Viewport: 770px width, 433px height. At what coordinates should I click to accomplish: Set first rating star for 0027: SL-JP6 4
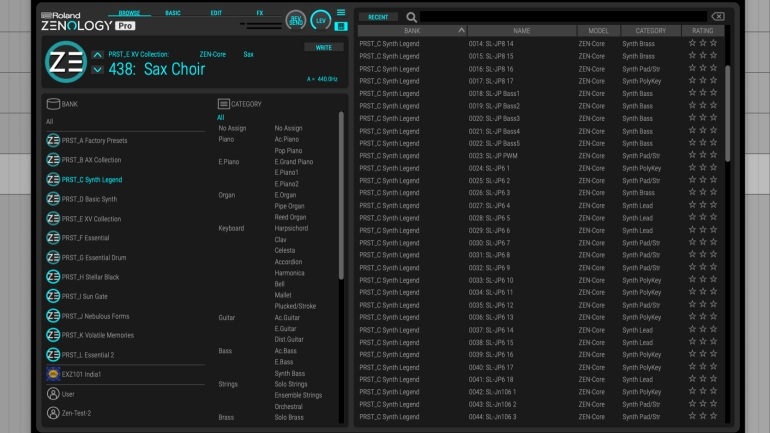click(692, 205)
